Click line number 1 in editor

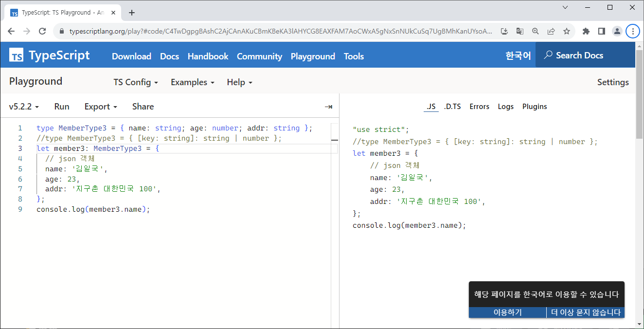(x=20, y=128)
